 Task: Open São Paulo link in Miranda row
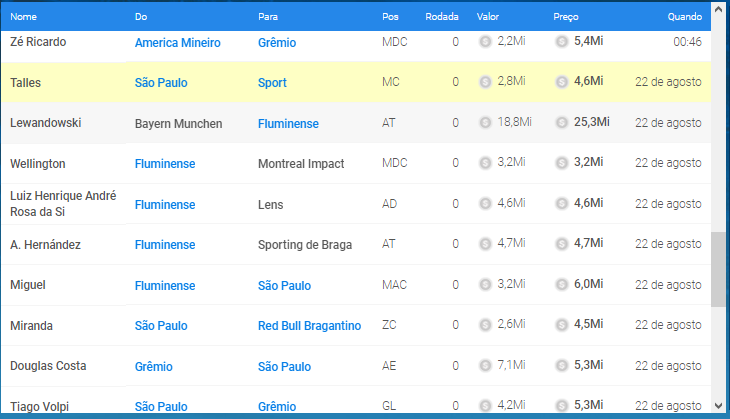[161, 325]
